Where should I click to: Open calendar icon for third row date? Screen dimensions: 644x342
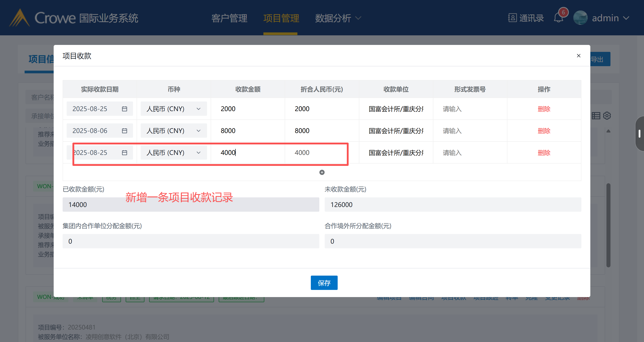(124, 152)
